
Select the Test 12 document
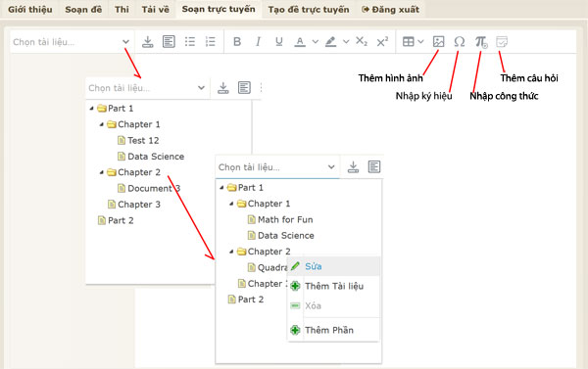[x=143, y=141]
